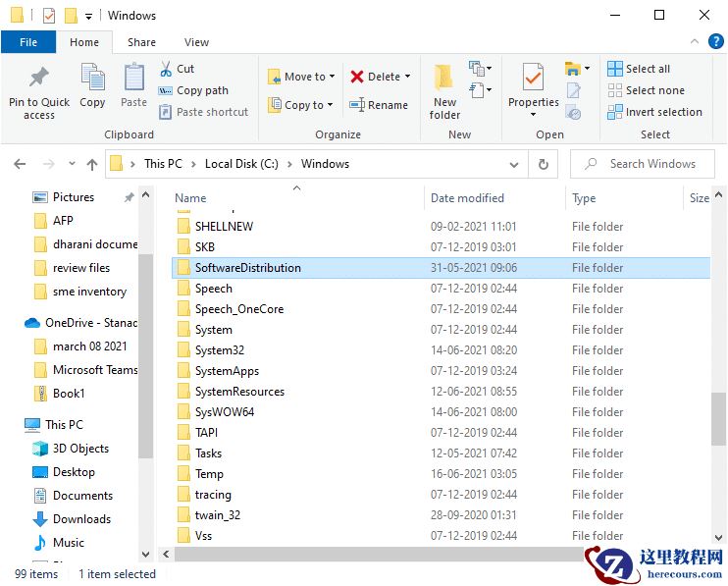Open the New item icon menu
The image size is (728, 586).
(480, 69)
